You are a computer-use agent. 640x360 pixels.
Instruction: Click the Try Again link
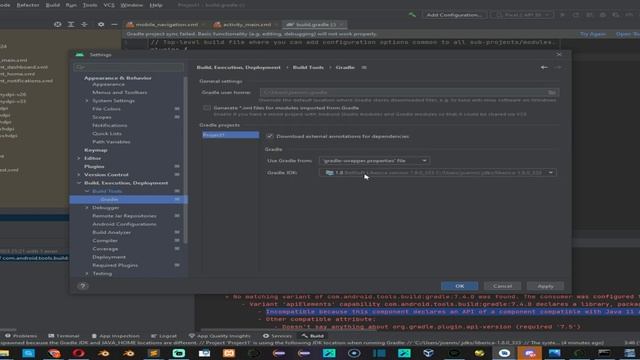click(x=593, y=34)
